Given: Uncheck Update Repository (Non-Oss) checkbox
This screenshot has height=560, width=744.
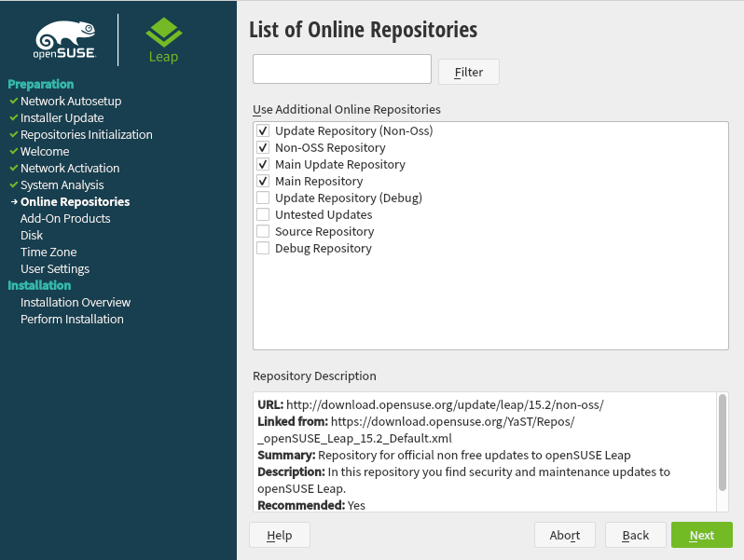Looking at the screenshot, I should point(263,131).
